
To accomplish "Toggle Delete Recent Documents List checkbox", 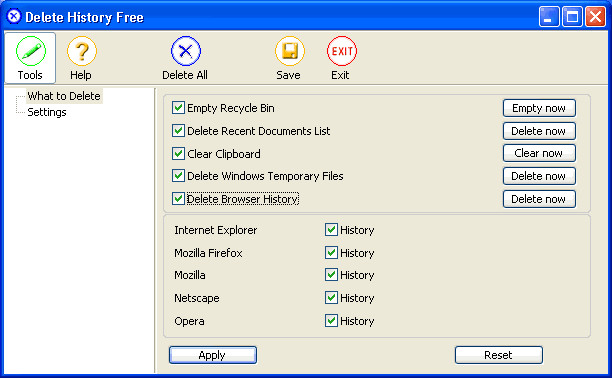I will coord(178,130).
